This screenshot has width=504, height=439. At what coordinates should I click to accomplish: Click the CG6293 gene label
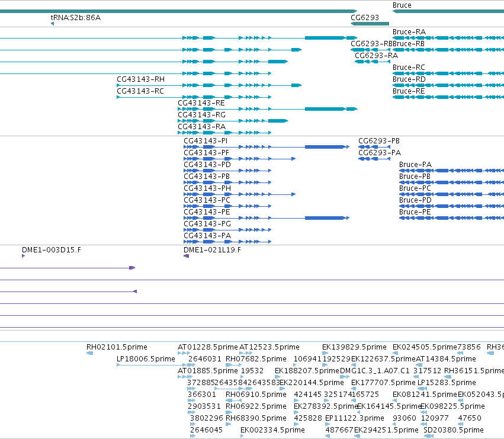[x=365, y=18]
